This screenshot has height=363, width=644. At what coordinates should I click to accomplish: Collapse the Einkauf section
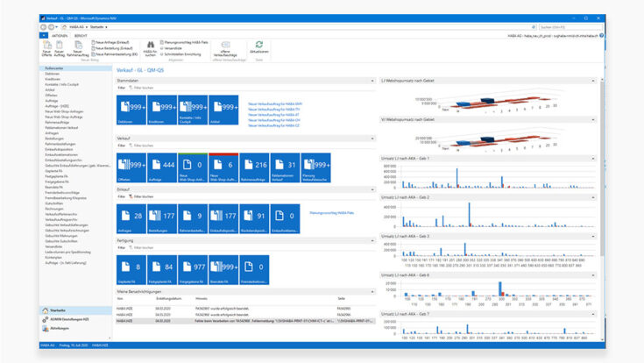pyautogui.click(x=374, y=189)
